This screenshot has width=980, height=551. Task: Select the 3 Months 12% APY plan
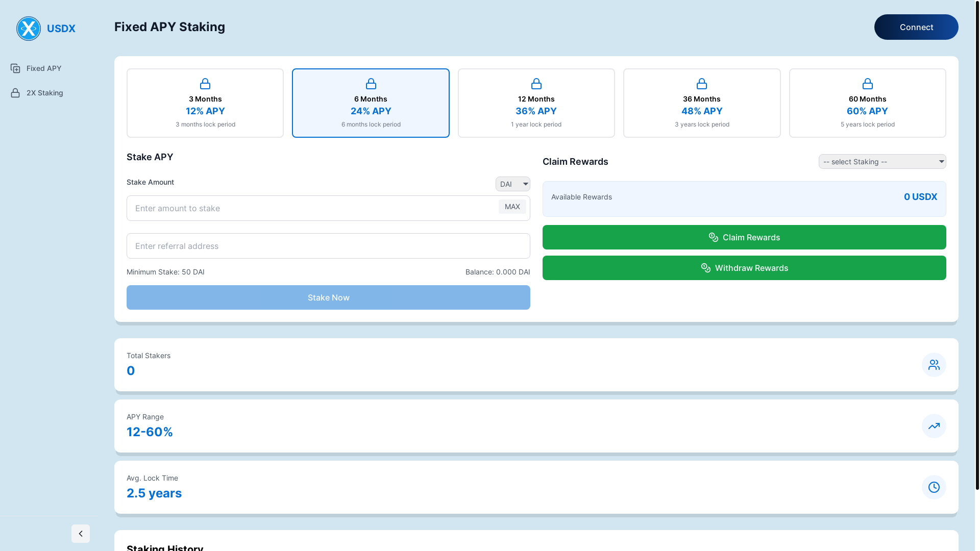pos(205,103)
